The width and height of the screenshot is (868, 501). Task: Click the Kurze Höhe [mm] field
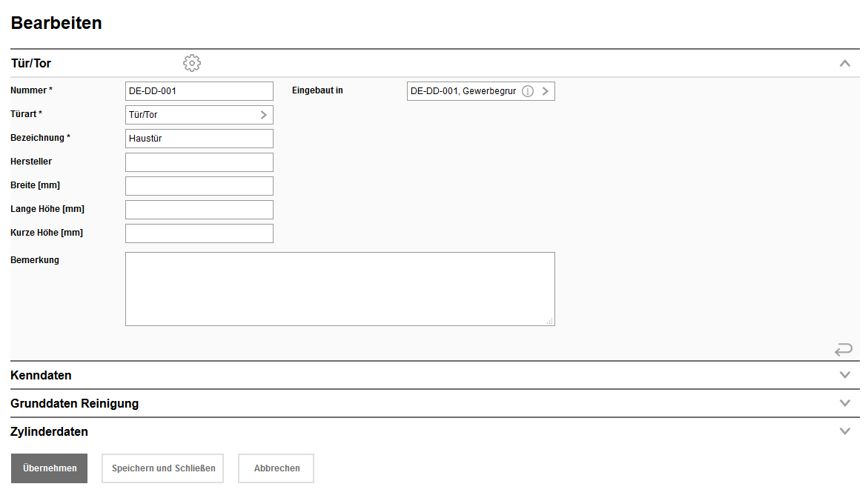coord(199,233)
